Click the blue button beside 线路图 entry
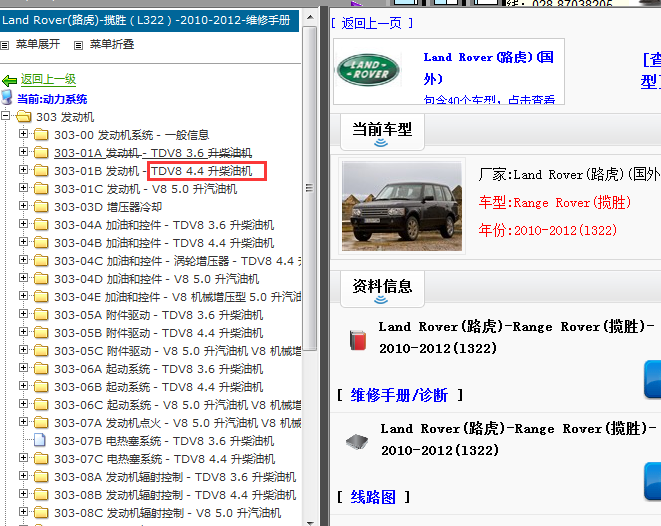The height and width of the screenshot is (526, 661). pyautogui.click(x=652, y=481)
